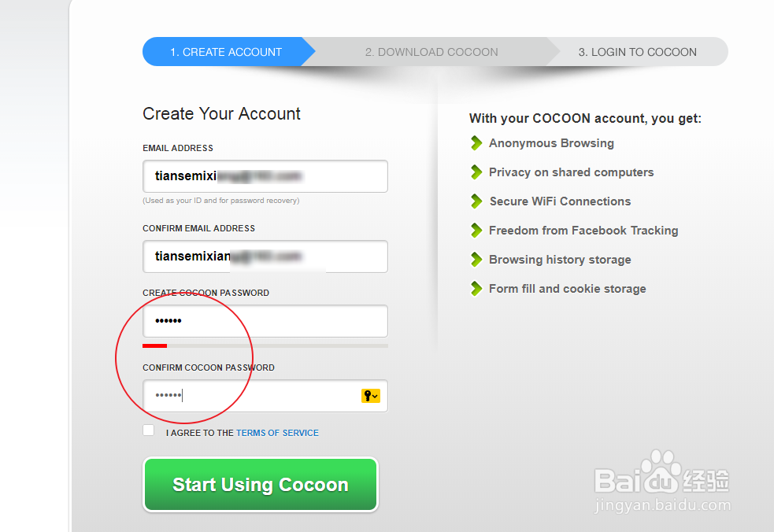Click the Form fill and cookie storage arrow icon
Screen dimensions: 774x532
coord(476,289)
